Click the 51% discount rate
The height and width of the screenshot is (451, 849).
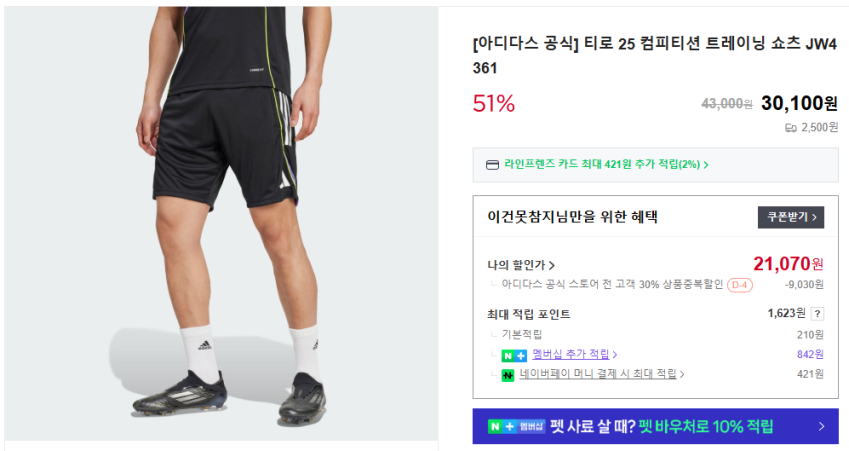494,103
